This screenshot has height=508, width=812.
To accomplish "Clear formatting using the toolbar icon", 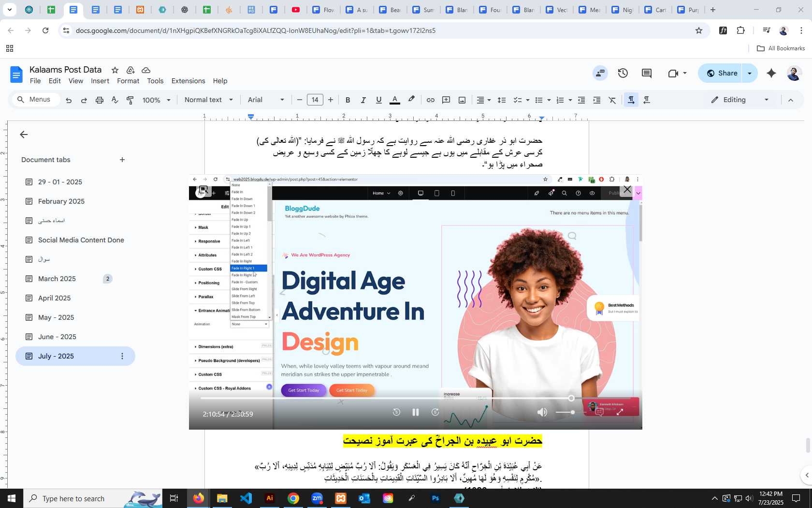I will (612, 100).
